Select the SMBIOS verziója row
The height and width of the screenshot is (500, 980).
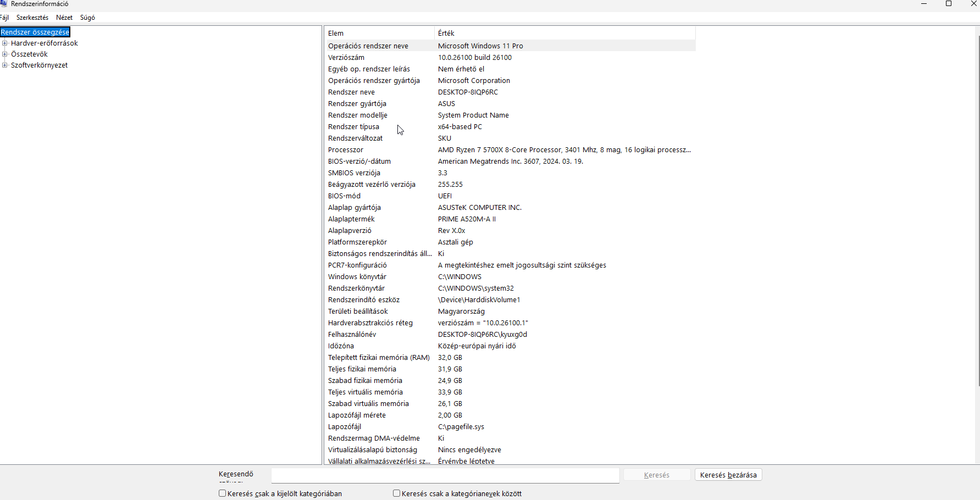(x=510, y=173)
